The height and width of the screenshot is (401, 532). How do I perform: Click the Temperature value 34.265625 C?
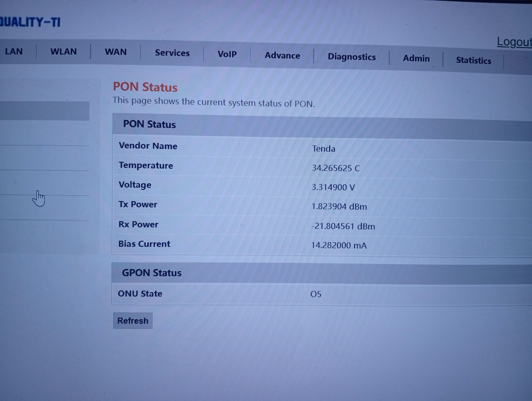(x=336, y=168)
